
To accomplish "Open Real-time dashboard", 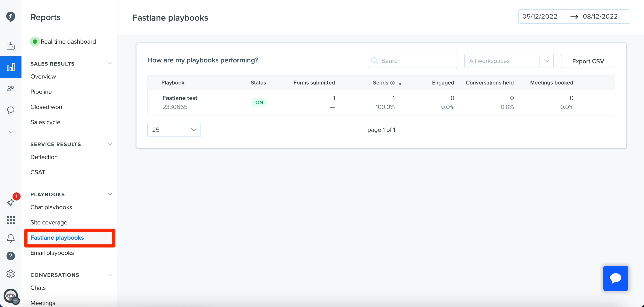I will pos(63,41).
